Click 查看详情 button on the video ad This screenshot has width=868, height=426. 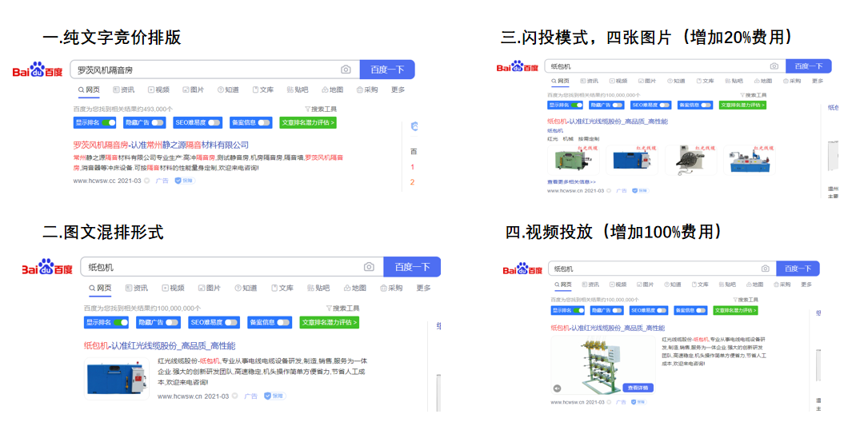638,388
